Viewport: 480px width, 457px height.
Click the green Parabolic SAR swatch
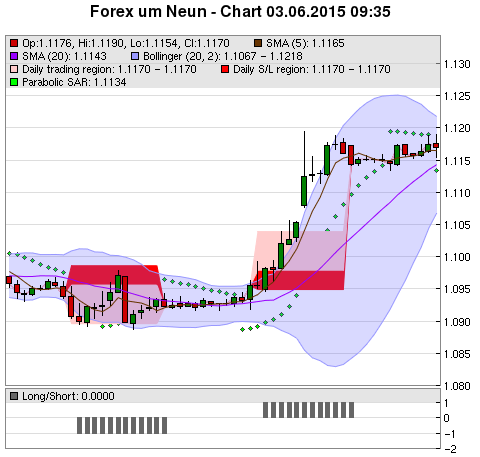[14, 82]
